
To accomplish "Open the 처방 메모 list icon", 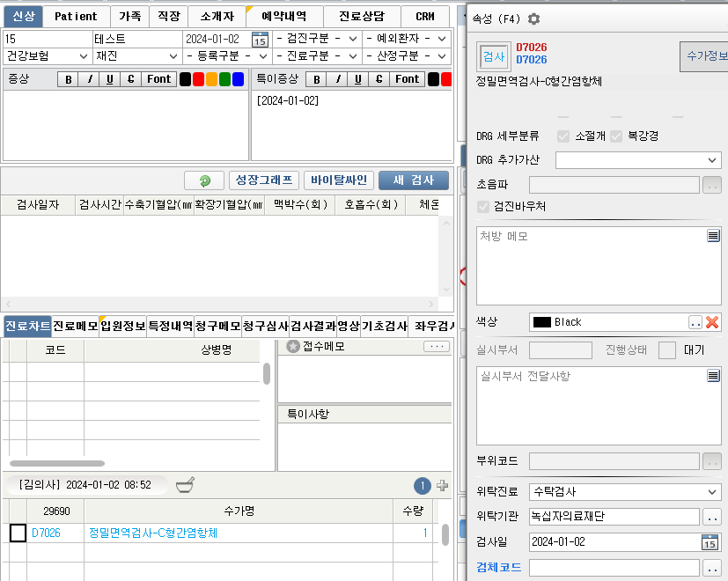I will 713,236.
